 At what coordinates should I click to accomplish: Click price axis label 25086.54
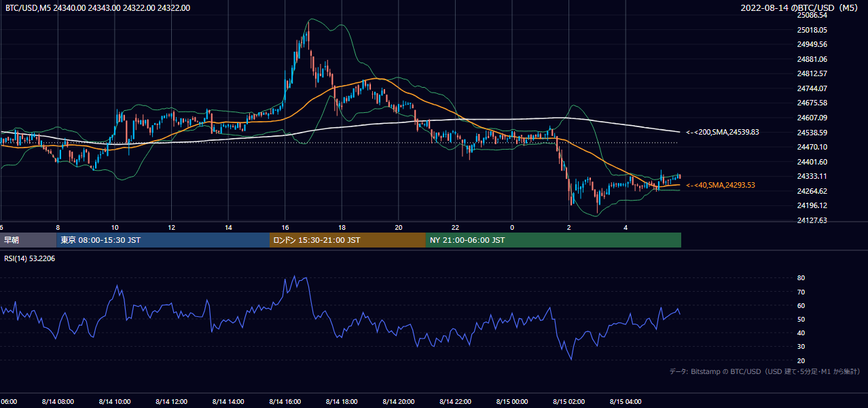[812, 15]
